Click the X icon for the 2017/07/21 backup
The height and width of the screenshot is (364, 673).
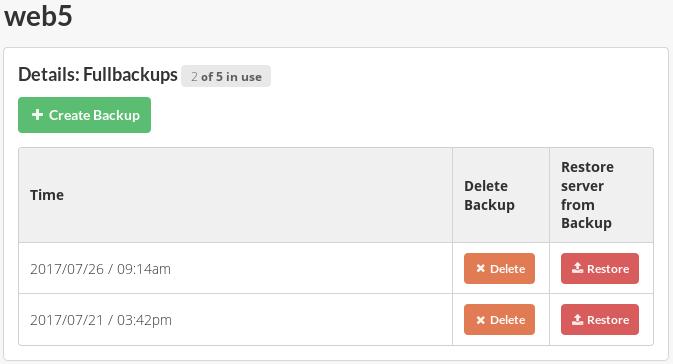[x=481, y=320]
